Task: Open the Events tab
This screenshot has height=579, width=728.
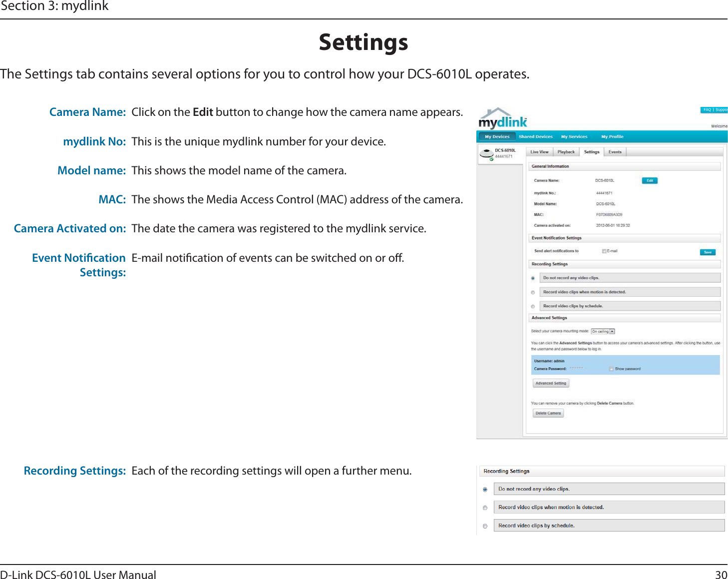Action: coord(615,152)
